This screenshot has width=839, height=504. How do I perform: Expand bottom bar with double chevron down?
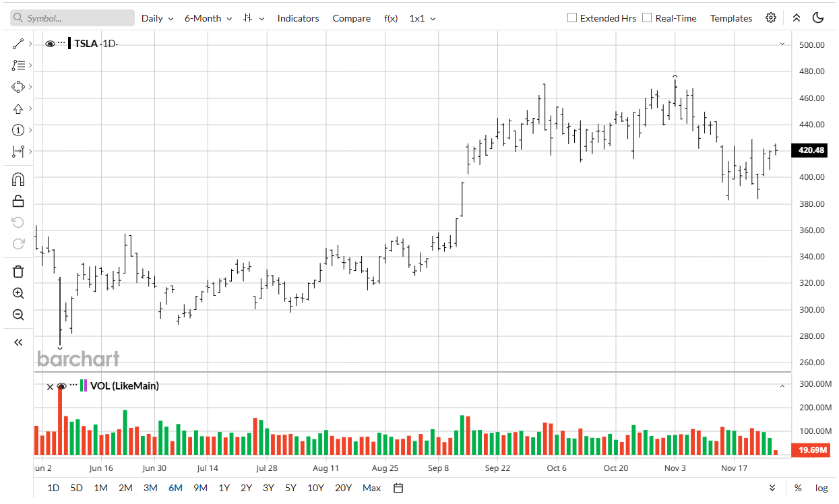[x=772, y=488]
